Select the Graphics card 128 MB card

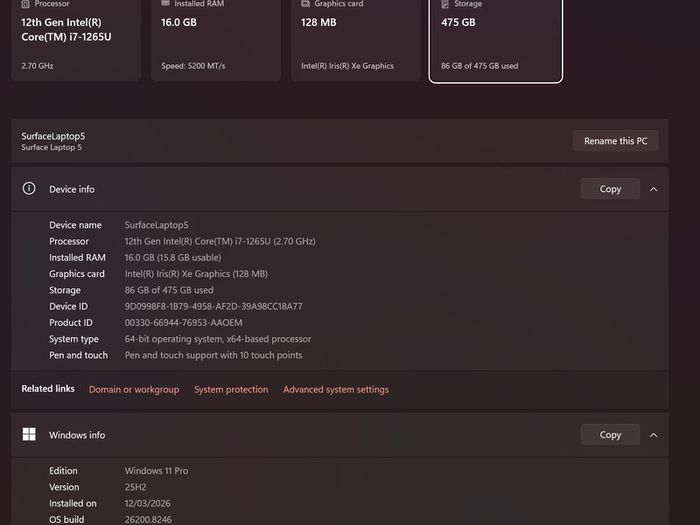(x=356, y=40)
